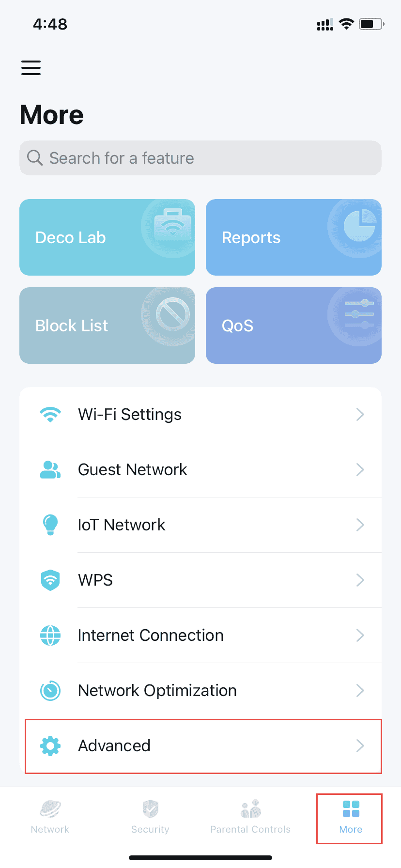The width and height of the screenshot is (401, 868).
Task: Tap the Internet Connection globe icon
Action: pos(50,635)
